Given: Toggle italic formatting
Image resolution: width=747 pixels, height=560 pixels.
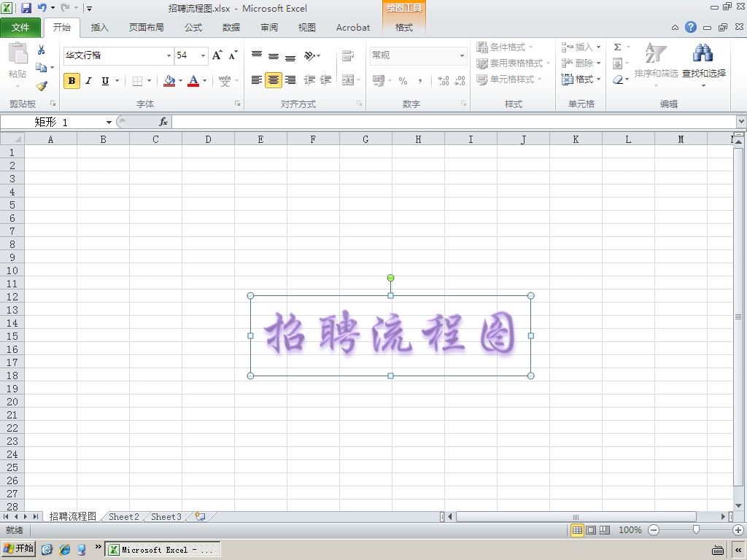Looking at the screenshot, I should click(88, 80).
